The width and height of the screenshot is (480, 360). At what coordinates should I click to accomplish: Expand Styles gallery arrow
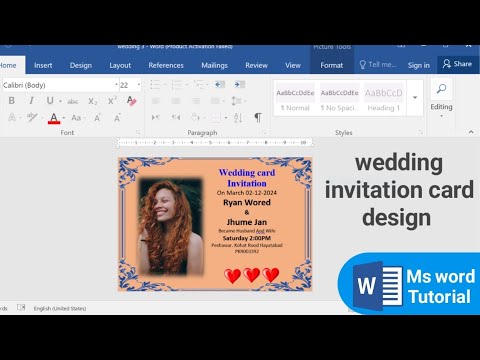(415, 98)
